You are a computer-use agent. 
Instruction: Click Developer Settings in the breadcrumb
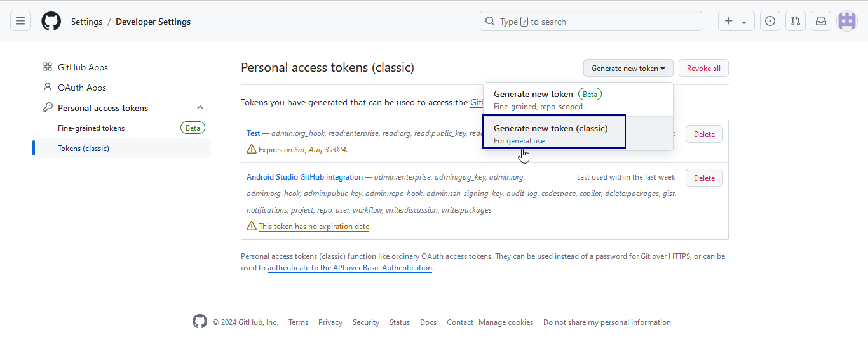pyautogui.click(x=153, y=22)
